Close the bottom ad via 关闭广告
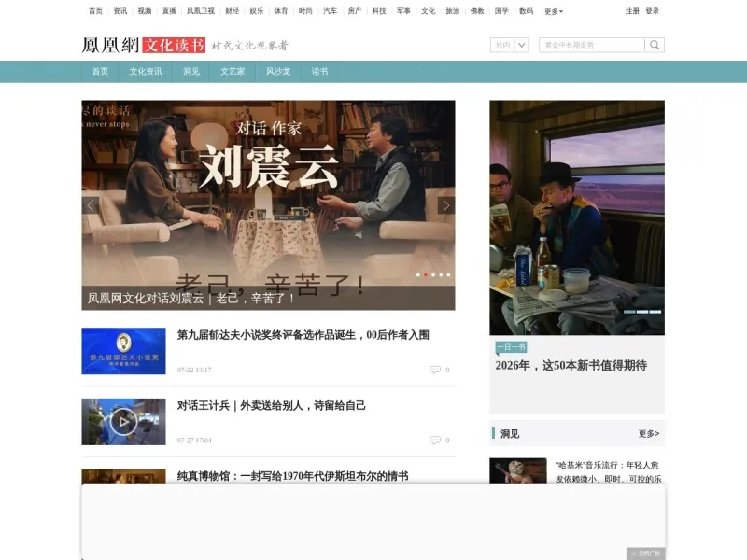This screenshot has width=747, height=560. pyautogui.click(x=646, y=553)
